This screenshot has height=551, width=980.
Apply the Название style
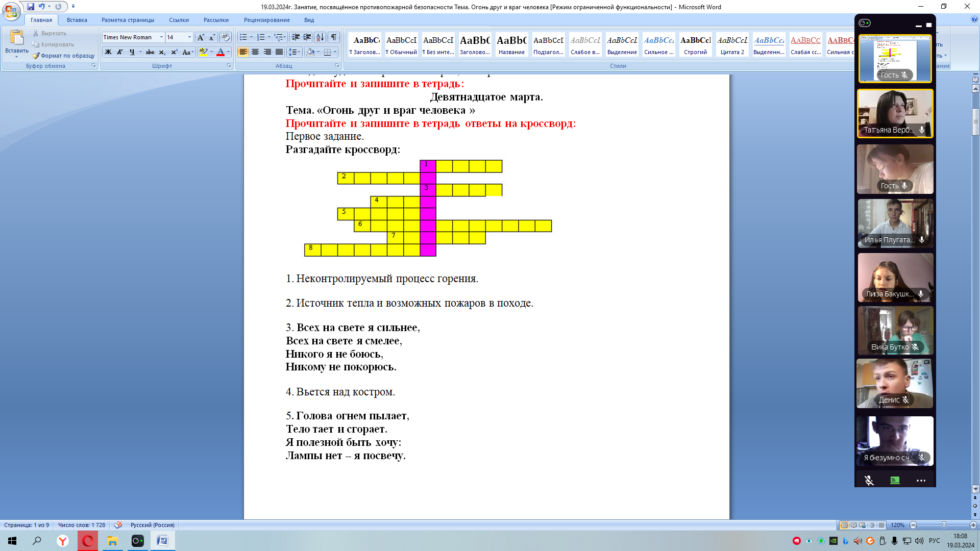click(x=511, y=44)
